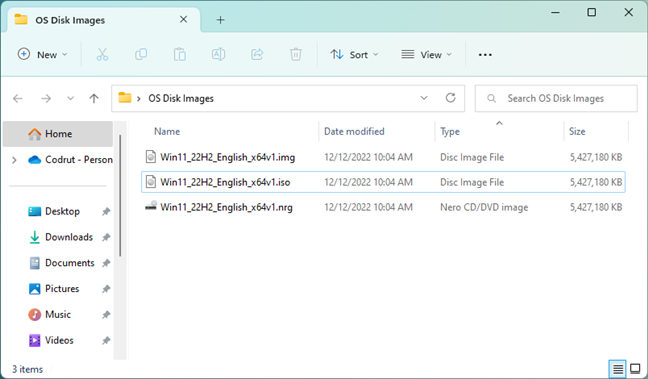Open the New dropdown menu
Viewport: 648px width, 379px height.
[x=43, y=55]
